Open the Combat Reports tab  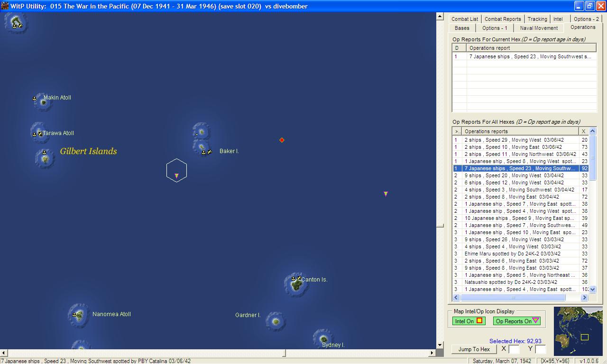(x=503, y=19)
